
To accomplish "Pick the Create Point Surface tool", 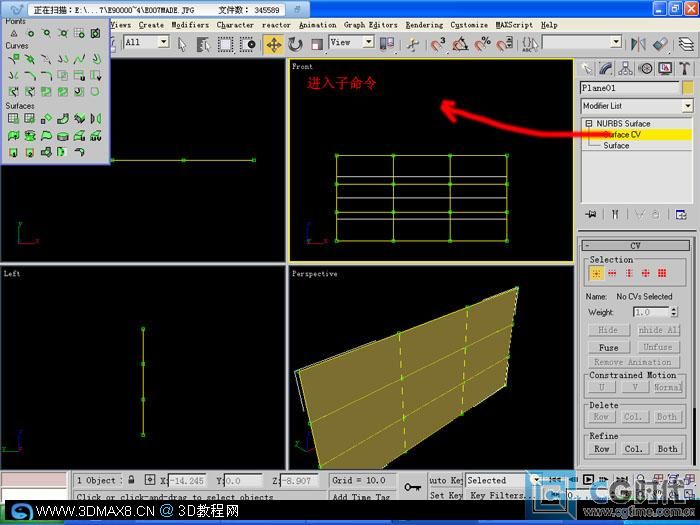I will point(30,119).
